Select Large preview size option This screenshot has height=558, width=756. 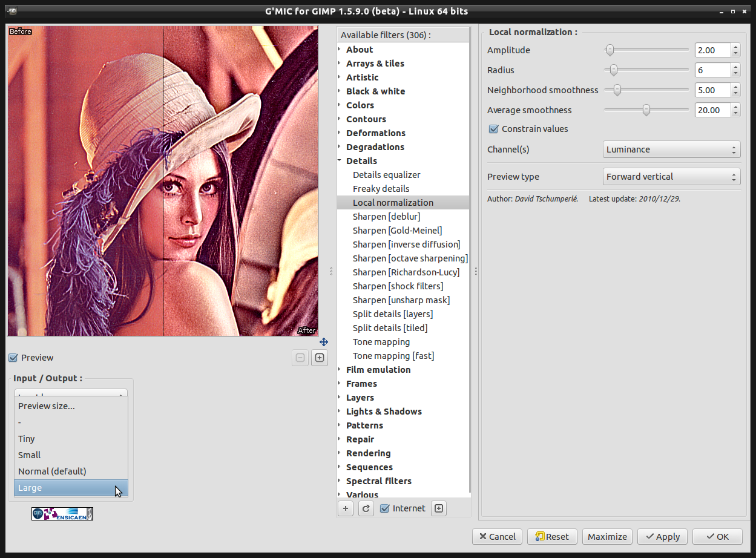71,488
